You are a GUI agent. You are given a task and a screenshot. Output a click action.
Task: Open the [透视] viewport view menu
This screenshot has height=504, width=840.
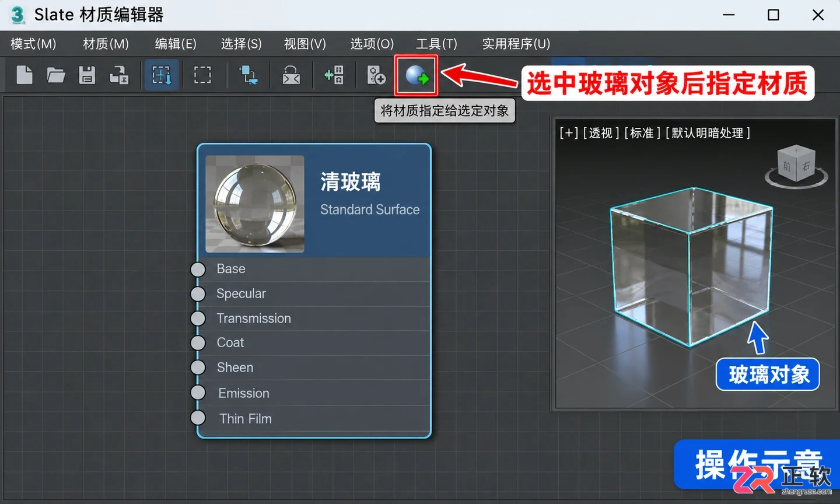(x=601, y=133)
